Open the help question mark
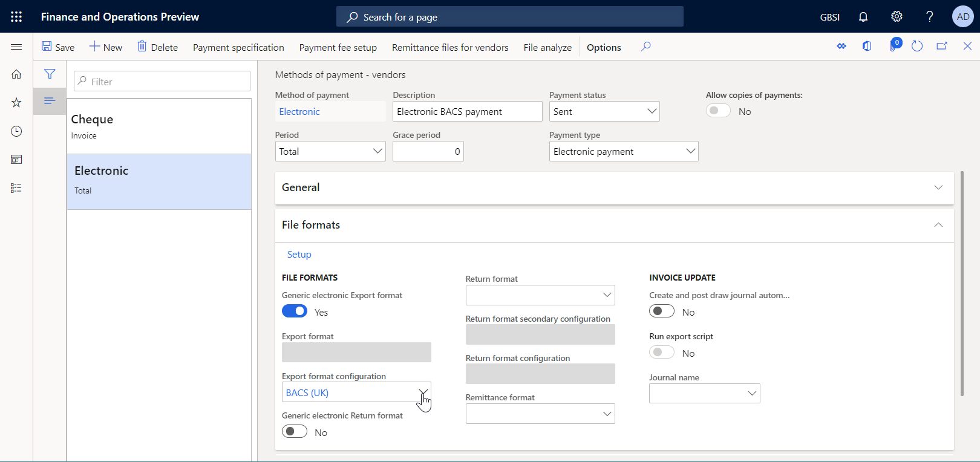The image size is (980, 462). [930, 16]
